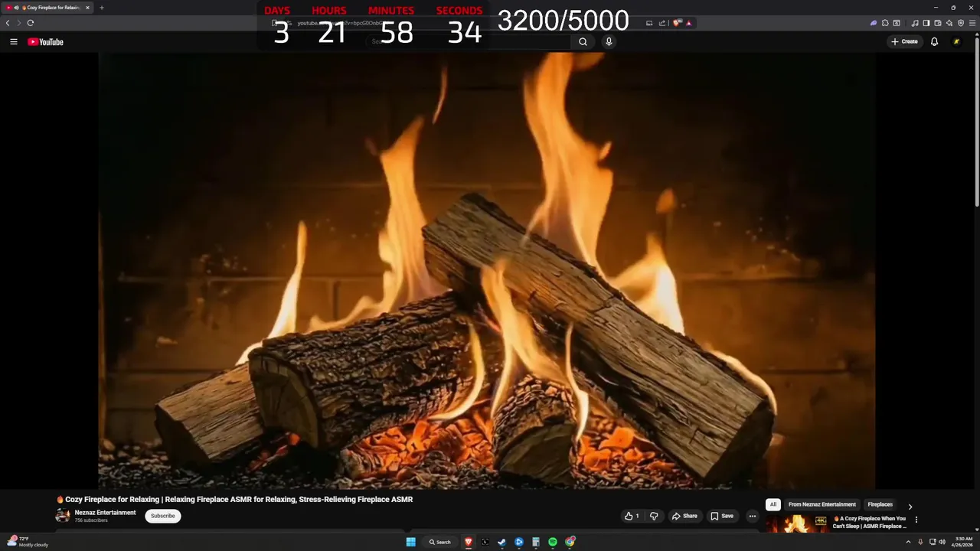Select the Fireplaces filter chip
Viewport: 980px width, 551px height.
click(x=880, y=504)
